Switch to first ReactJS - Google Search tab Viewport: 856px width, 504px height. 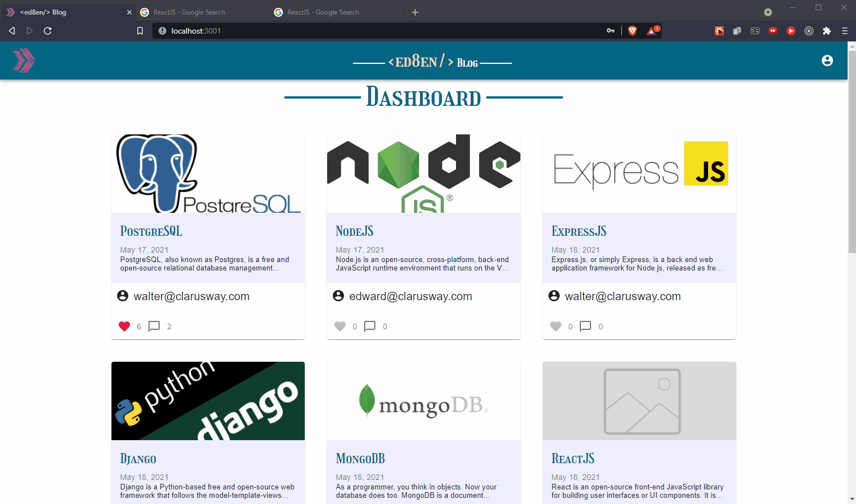202,12
